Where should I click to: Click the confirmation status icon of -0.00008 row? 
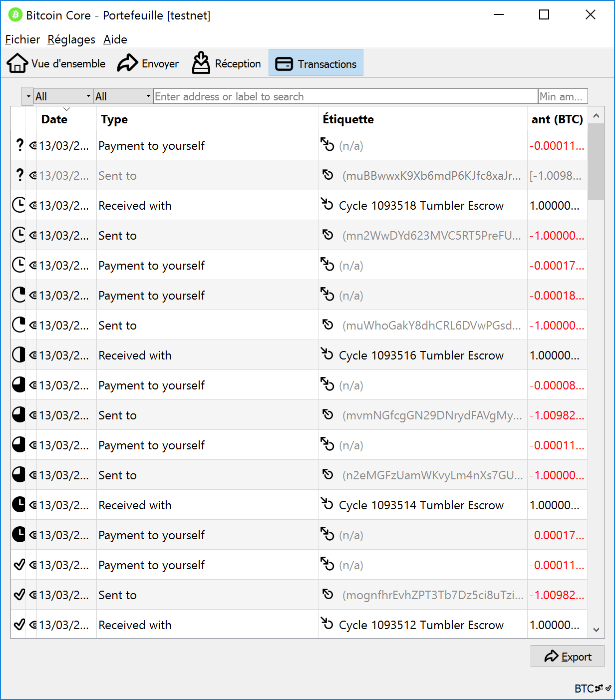[x=18, y=385]
